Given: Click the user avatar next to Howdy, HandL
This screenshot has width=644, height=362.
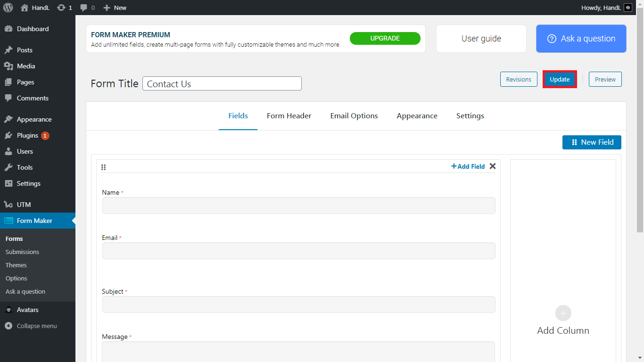Looking at the screenshot, I should click(x=627, y=8).
